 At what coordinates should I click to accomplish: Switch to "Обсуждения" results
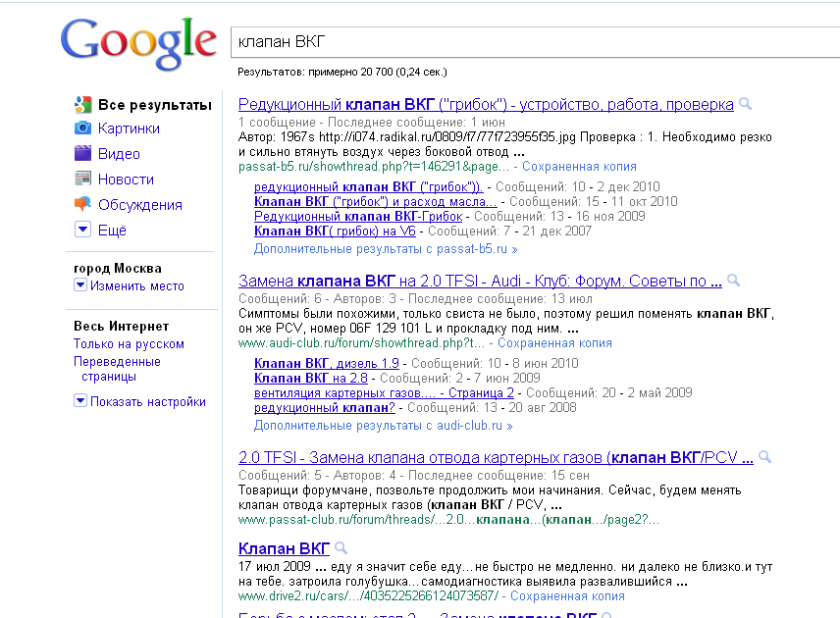coord(139,205)
